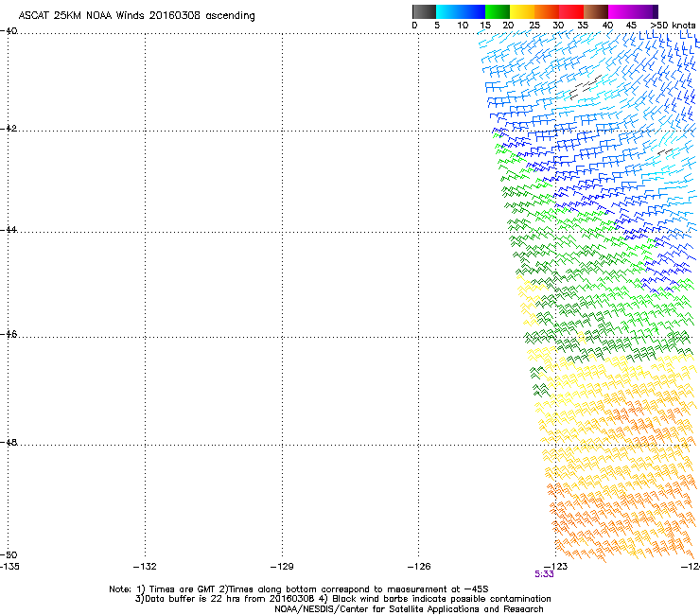700x615 pixels.
Task: Click the title 'ASCAT 25KM NOAA Winds 20160308 ascending'
Action: click(x=136, y=16)
